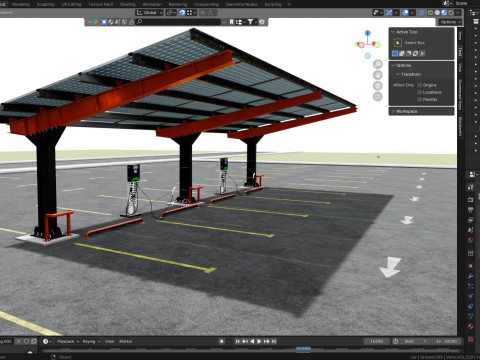The image size is (480, 360).
Task: Toggle X-ray mode icon
Action: pyautogui.click(x=422, y=13)
